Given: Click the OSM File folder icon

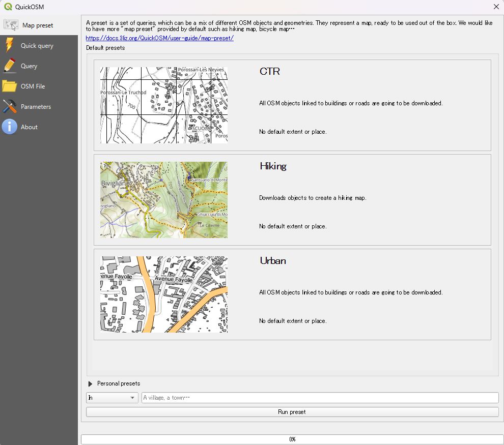Looking at the screenshot, I should [x=9, y=86].
